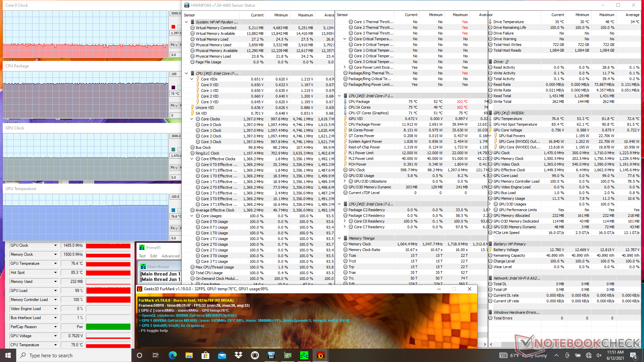The image size is (644, 362).
Task: Open the PerfCap Reason dropdown in GPU-Z
Action: pos(55,327)
